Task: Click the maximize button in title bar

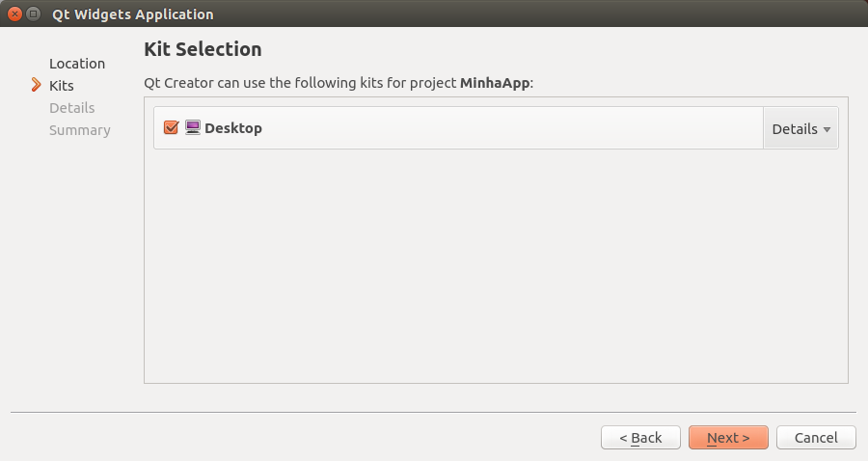Action: (x=34, y=14)
